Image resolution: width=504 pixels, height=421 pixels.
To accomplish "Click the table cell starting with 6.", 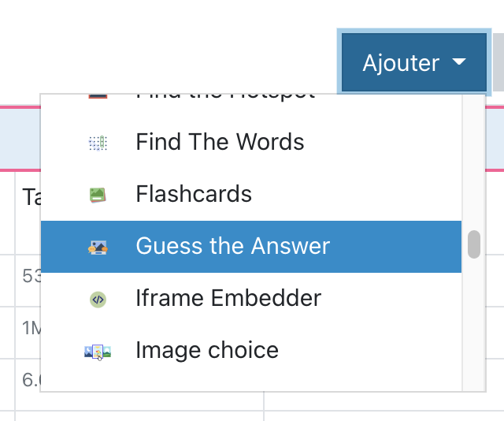I will tap(30, 379).
